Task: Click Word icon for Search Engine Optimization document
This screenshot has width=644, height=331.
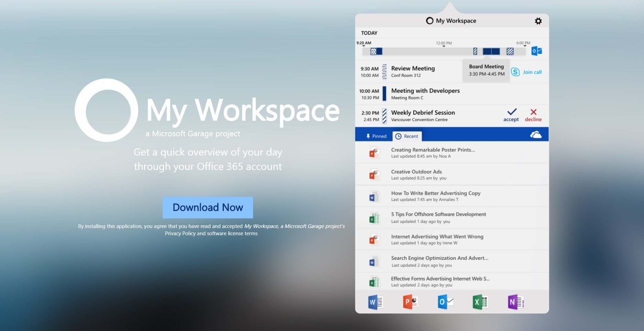Action: pyautogui.click(x=374, y=262)
